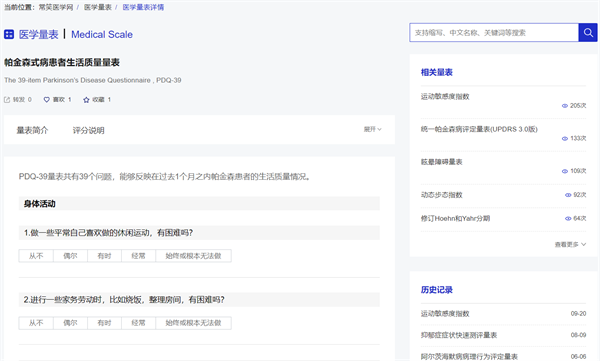Click eye icon beside 205次 views
The height and width of the screenshot is (361, 600).
point(564,106)
